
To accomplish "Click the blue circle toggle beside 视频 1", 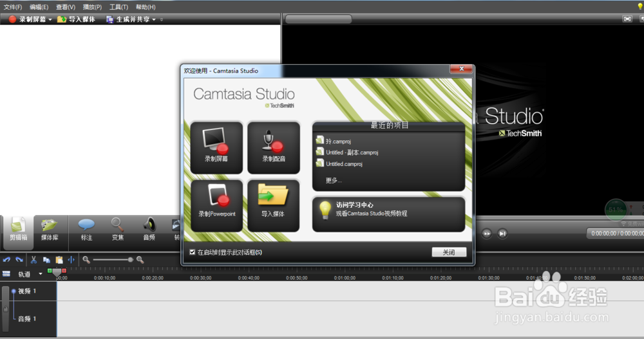I will click(14, 291).
